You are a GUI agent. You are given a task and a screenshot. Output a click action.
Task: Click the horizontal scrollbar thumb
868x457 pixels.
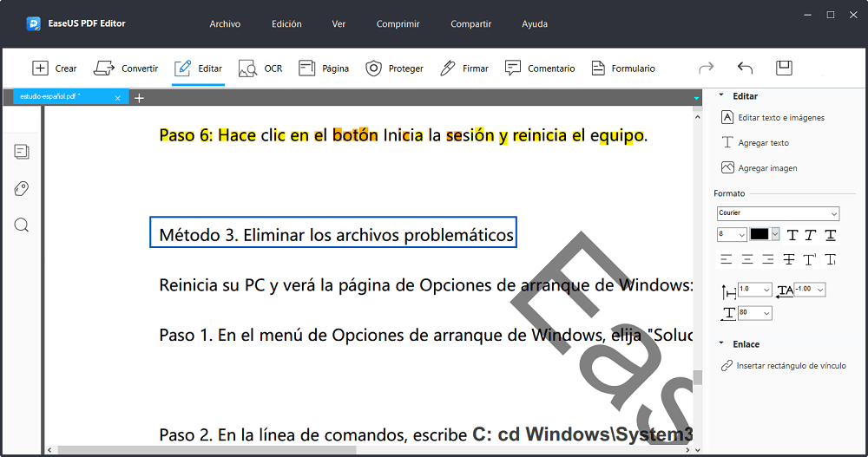tap(207, 450)
